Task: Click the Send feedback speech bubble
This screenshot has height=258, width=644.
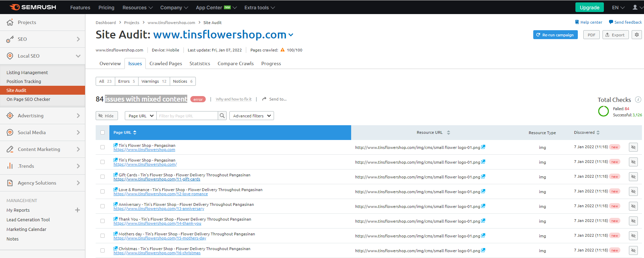Action: coord(611,22)
